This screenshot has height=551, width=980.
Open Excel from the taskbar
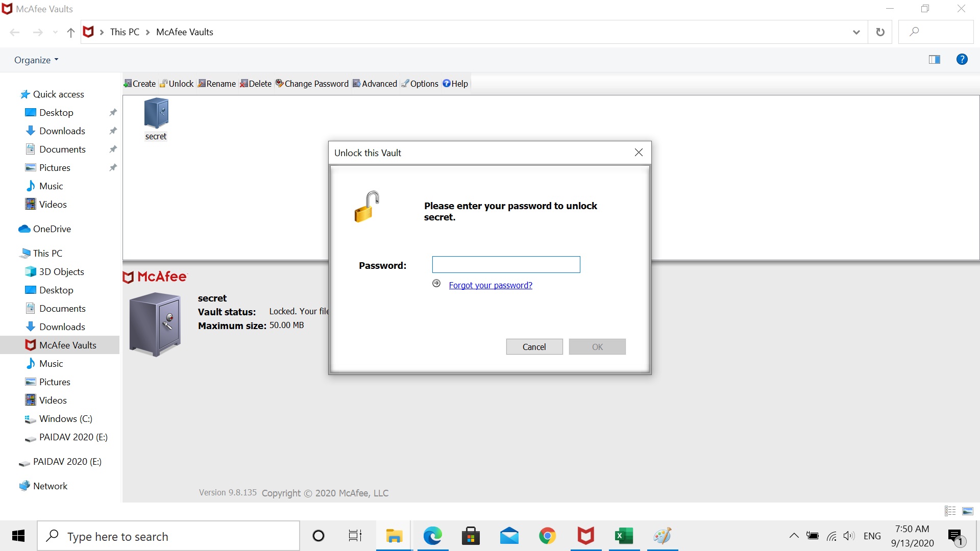click(x=624, y=536)
